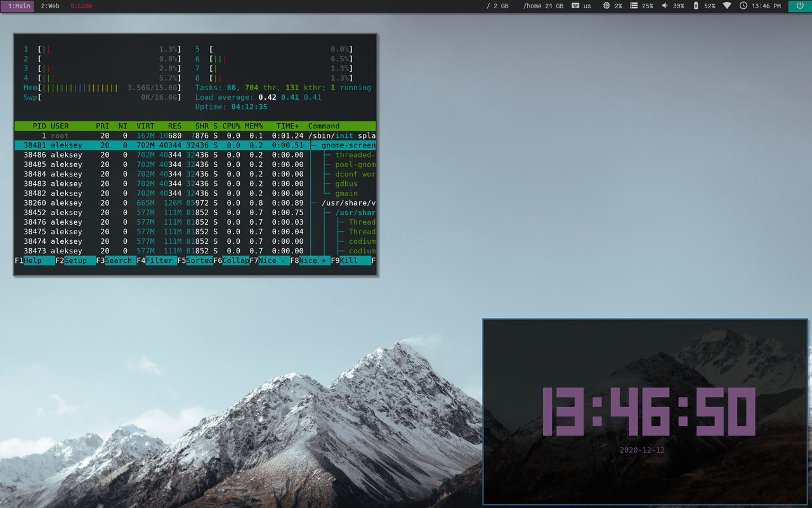Mute audio via the speaker icon
This screenshot has height=508, width=812.
pyautogui.click(x=665, y=6)
